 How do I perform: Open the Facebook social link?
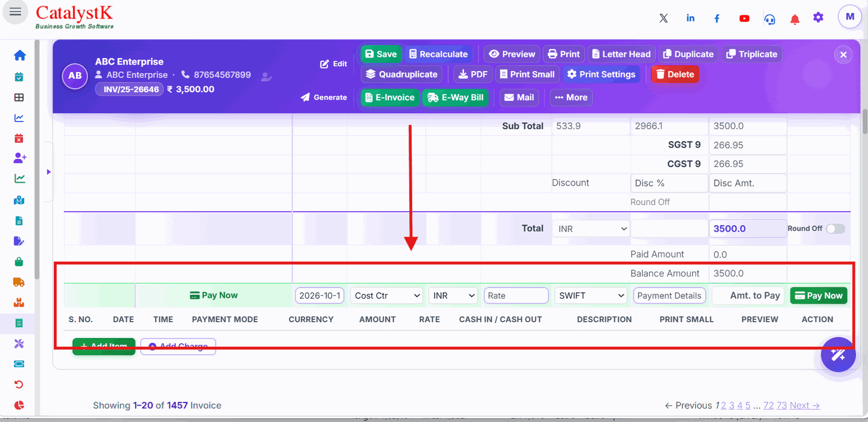[717, 18]
